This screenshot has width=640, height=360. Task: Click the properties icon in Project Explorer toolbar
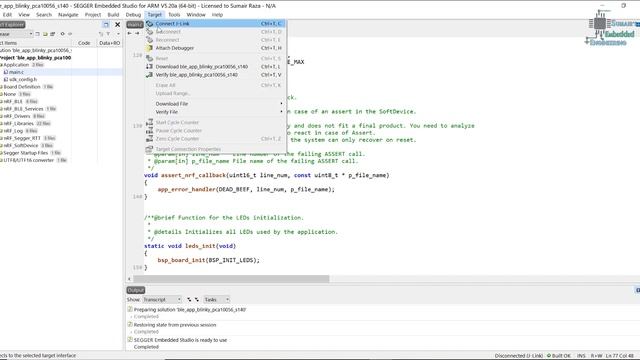point(53,34)
